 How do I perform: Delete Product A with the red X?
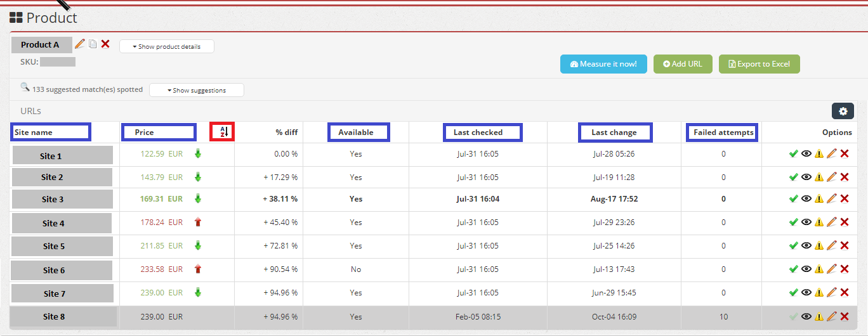tap(105, 44)
